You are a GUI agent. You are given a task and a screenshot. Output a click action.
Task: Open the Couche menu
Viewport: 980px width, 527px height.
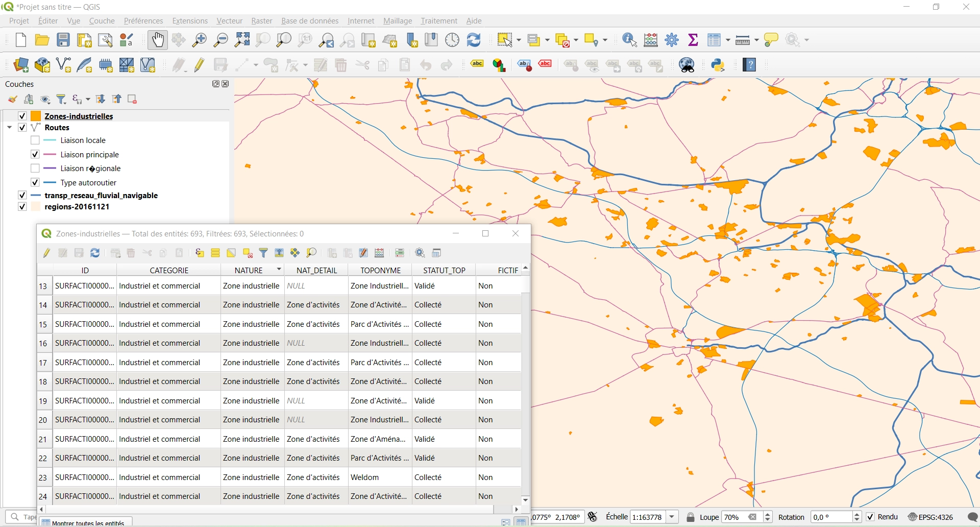tap(102, 21)
